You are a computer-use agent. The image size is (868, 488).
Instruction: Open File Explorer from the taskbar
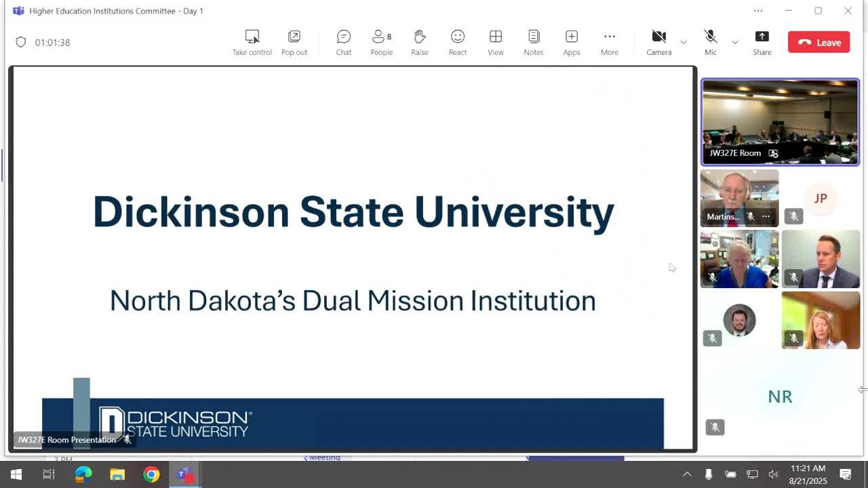tap(117, 474)
